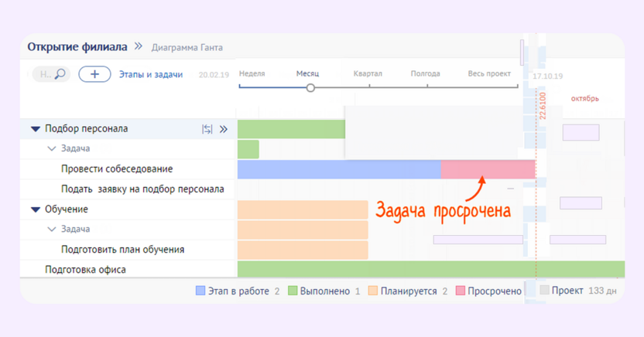Select task Подать заявку на подбор персонала
The height and width of the screenshot is (337, 644).
pos(142,189)
